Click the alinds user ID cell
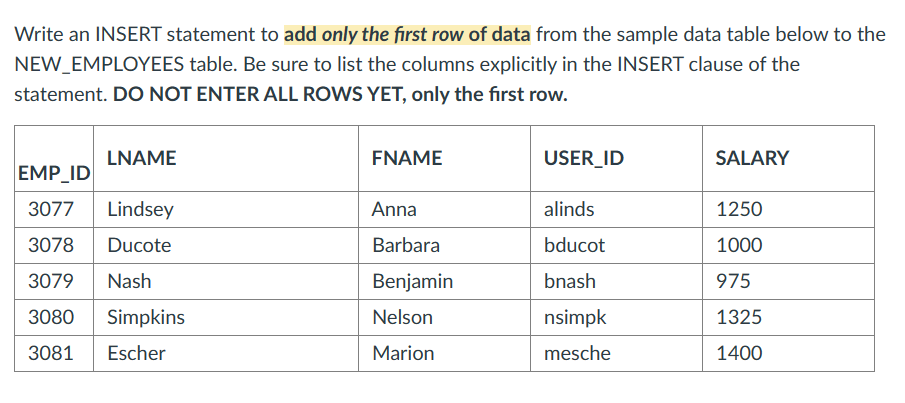 (x=616, y=209)
